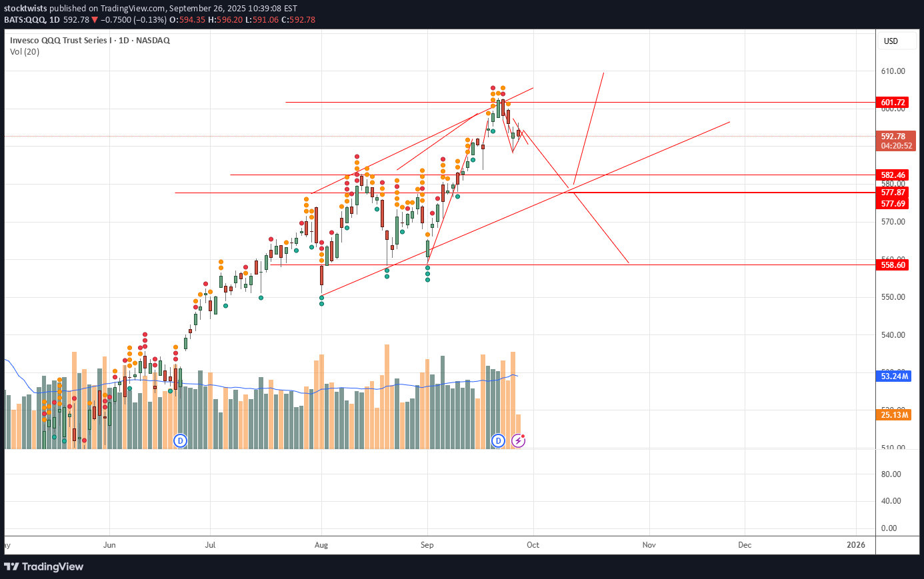Click the 40.00 lower pane axis value
924x579 pixels.
[x=891, y=501]
